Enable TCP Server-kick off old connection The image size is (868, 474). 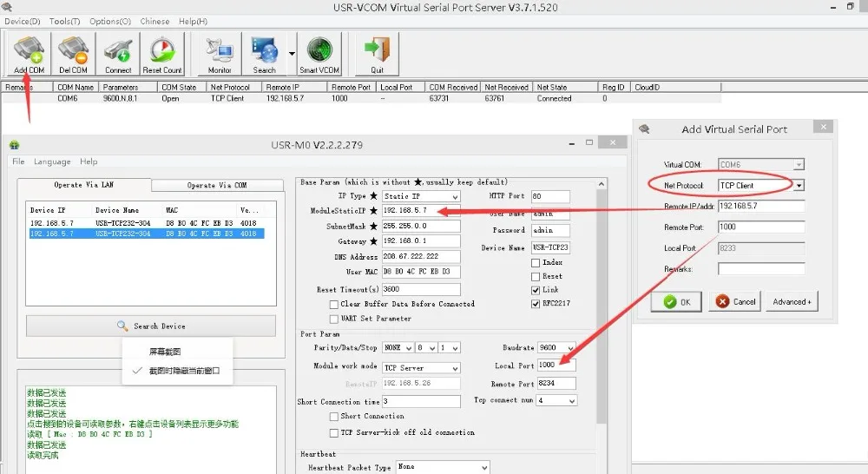[334, 432]
